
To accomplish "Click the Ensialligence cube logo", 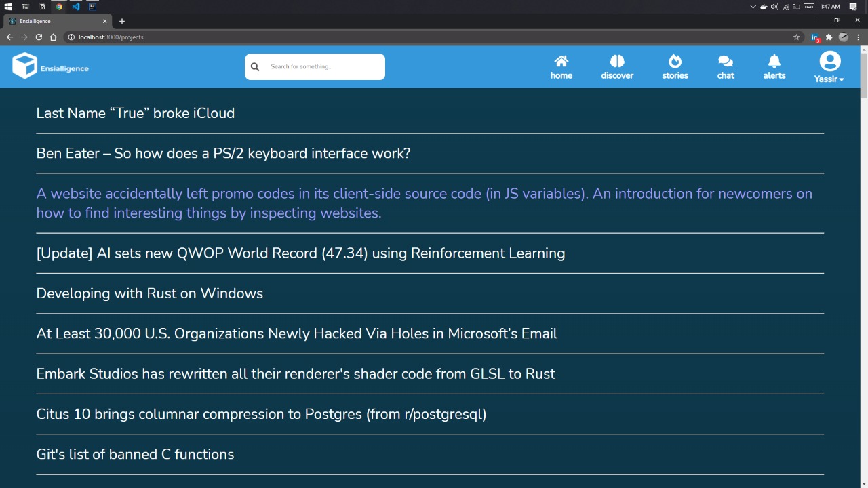I will [x=24, y=66].
